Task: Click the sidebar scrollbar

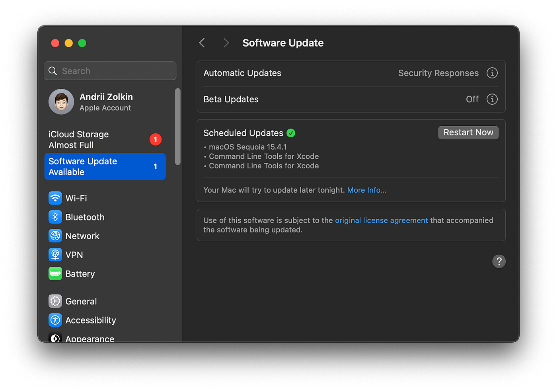Action: pos(178,127)
